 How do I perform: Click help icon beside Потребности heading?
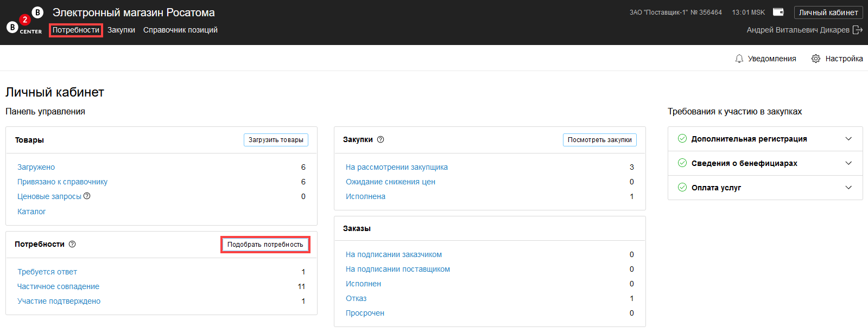[x=72, y=244]
